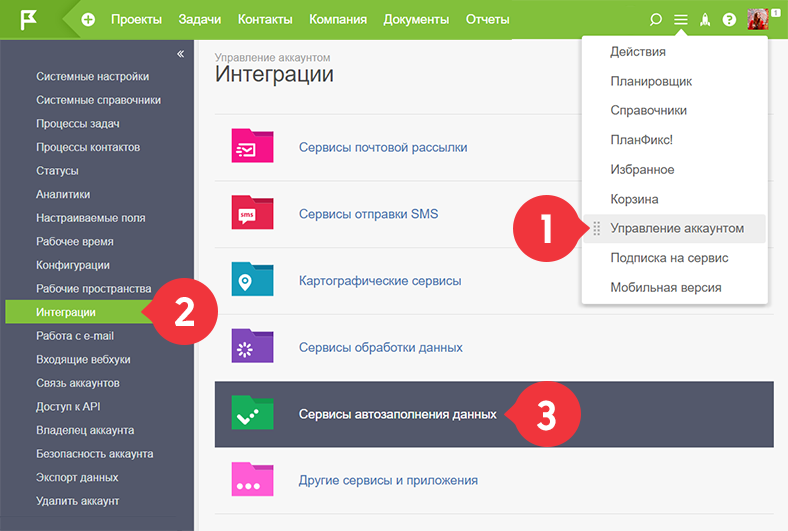The width and height of the screenshot is (788, 531).
Task: Collapse the sidebar with double-chevron
Action: point(180,54)
